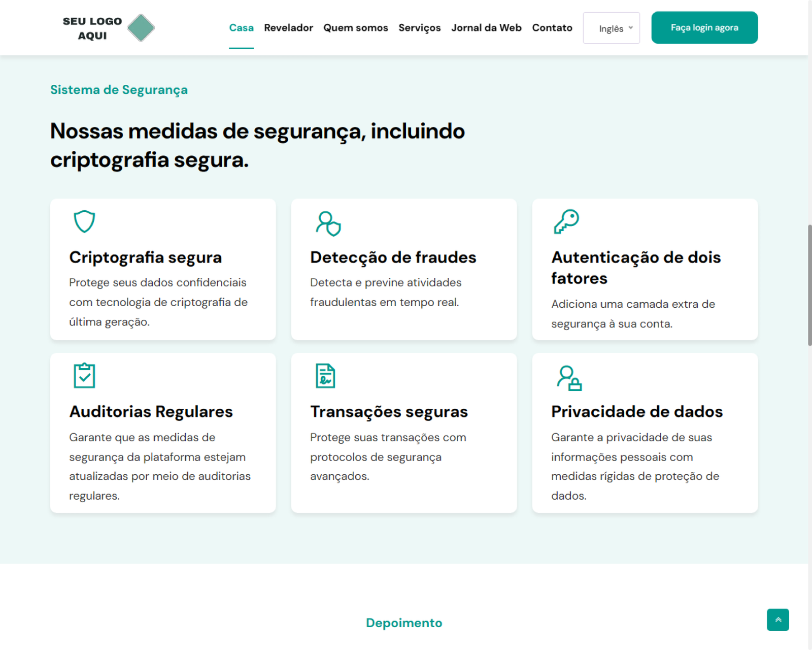
Task: Select the Detecção de fraudes card title
Action: (x=393, y=257)
